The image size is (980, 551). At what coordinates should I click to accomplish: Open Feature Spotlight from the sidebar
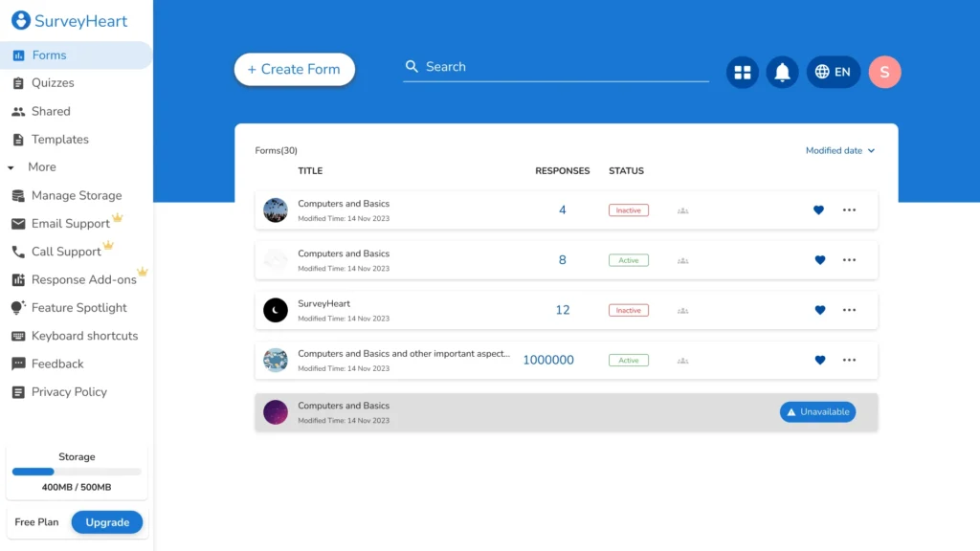click(x=78, y=308)
